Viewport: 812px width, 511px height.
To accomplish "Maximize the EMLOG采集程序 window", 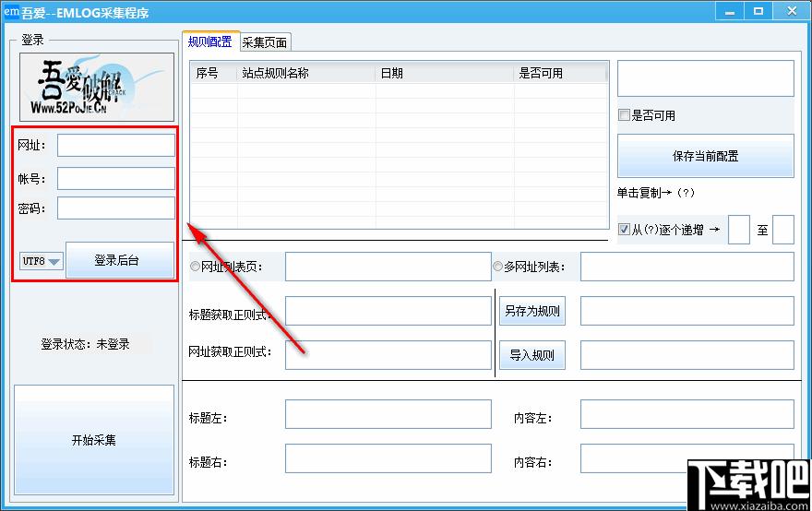I will click(758, 11).
